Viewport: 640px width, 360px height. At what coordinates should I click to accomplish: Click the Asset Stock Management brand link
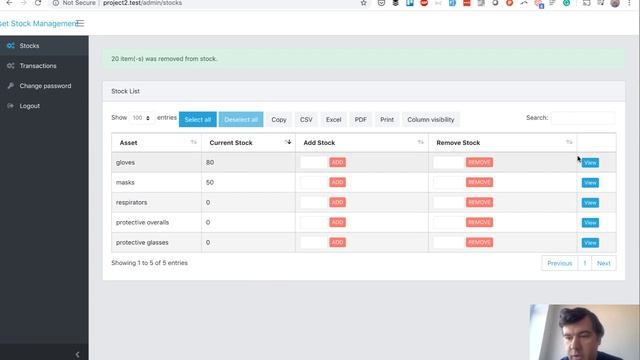pyautogui.click(x=38, y=23)
